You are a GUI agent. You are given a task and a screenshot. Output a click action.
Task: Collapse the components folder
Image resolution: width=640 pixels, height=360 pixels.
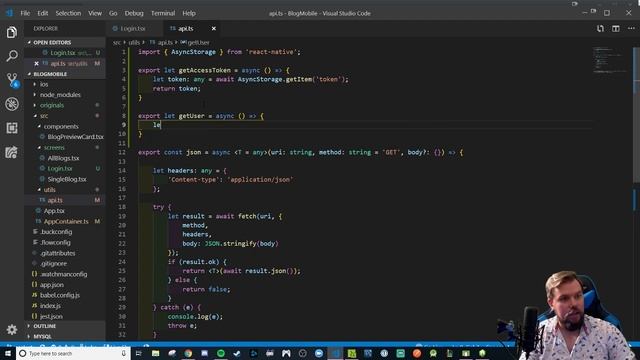[61, 127]
